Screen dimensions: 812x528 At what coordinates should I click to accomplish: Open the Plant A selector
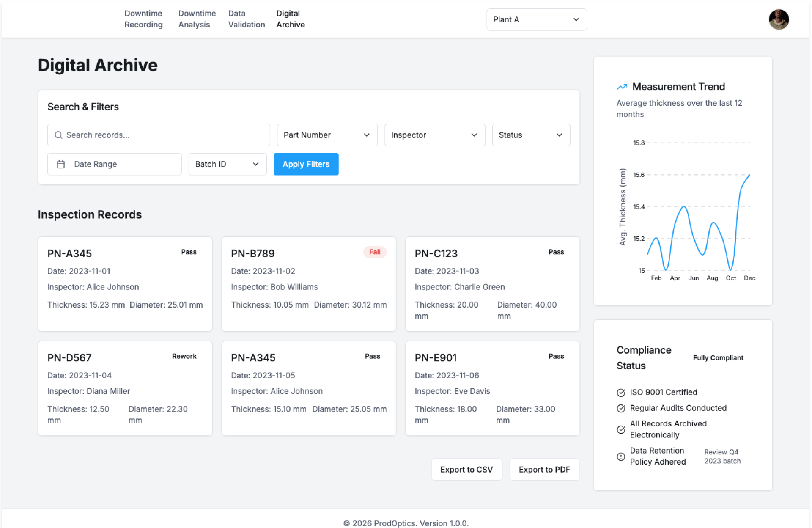pos(536,19)
